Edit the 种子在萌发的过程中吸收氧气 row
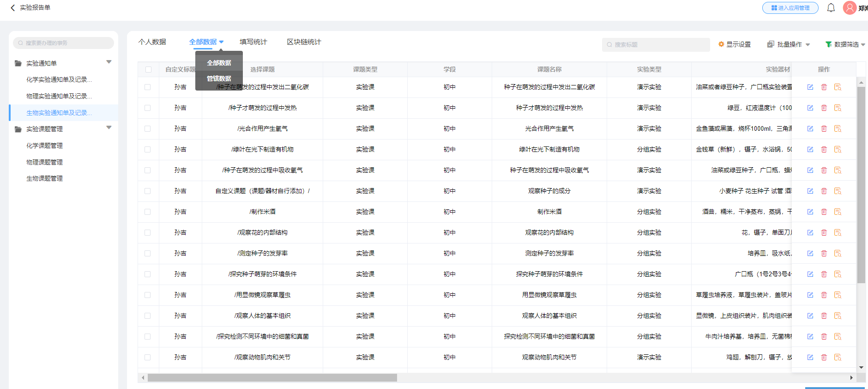Image resolution: width=868 pixels, height=389 pixels. pos(810,170)
